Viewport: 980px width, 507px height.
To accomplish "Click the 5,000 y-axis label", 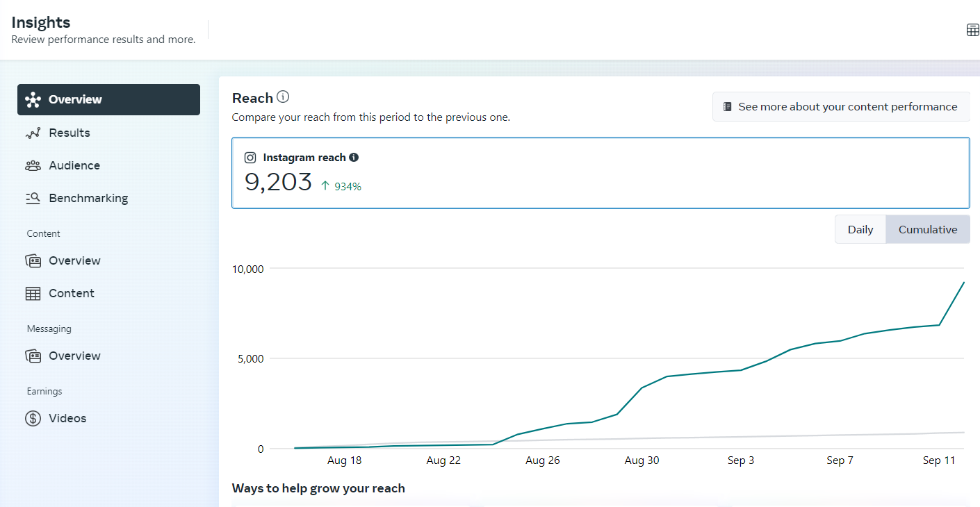I will coord(250,359).
